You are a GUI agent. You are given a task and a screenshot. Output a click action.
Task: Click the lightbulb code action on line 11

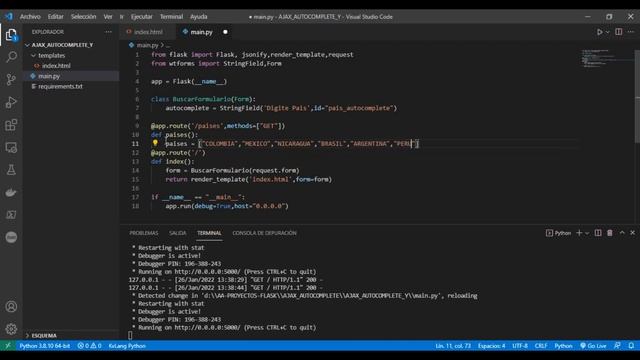(155, 143)
